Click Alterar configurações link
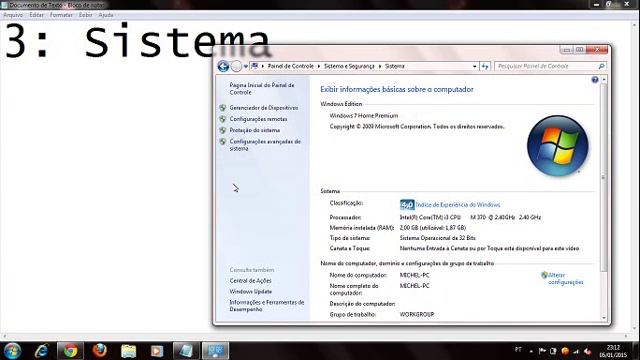640x360 pixels. coord(566,278)
